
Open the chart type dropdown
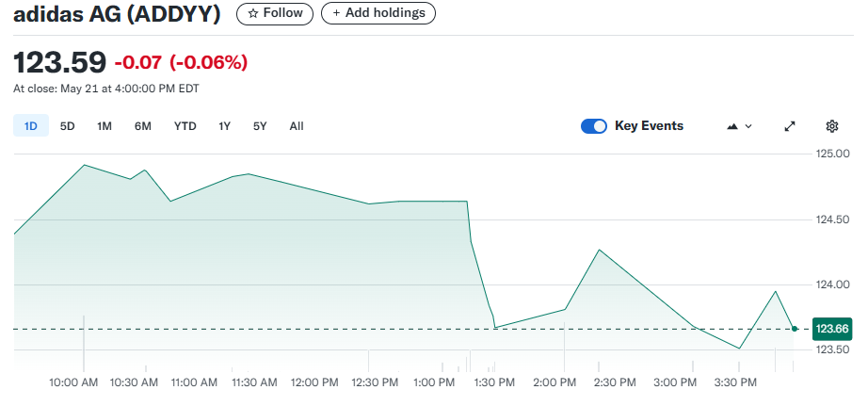739,126
